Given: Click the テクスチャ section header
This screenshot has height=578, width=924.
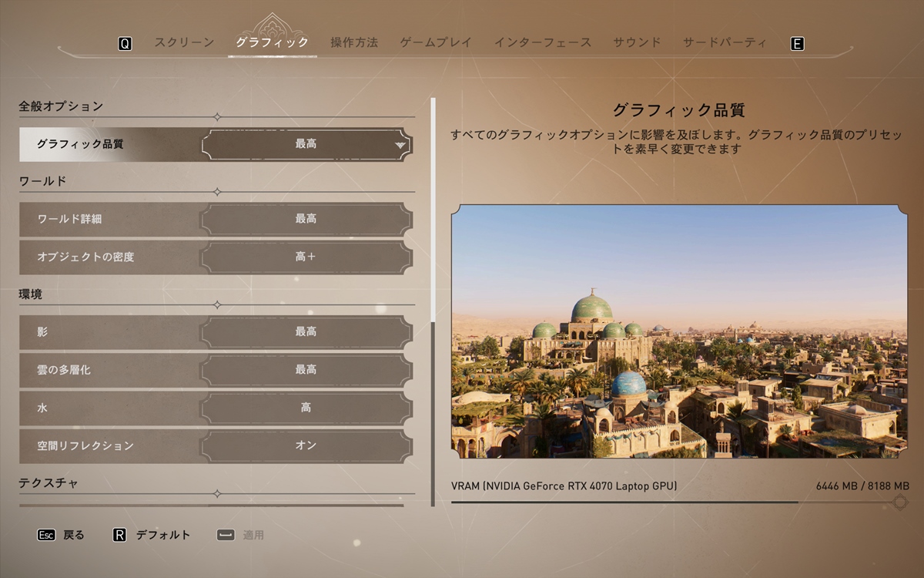Looking at the screenshot, I should (x=49, y=483).
